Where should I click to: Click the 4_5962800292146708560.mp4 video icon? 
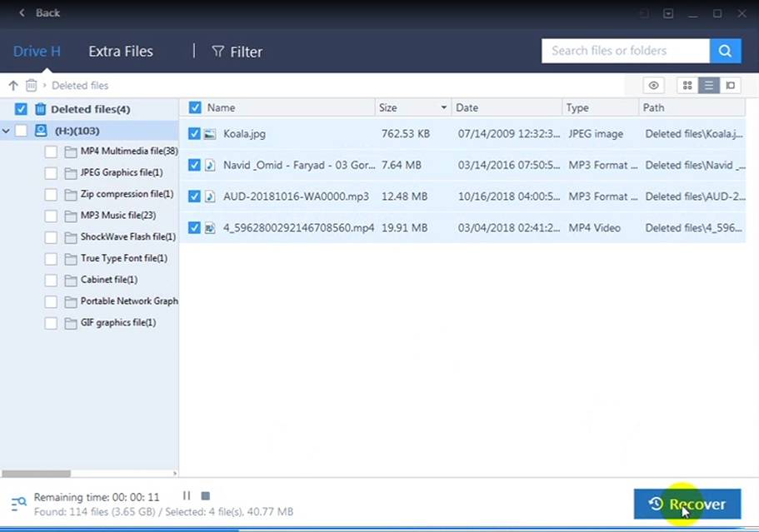(x=210, y=228)
